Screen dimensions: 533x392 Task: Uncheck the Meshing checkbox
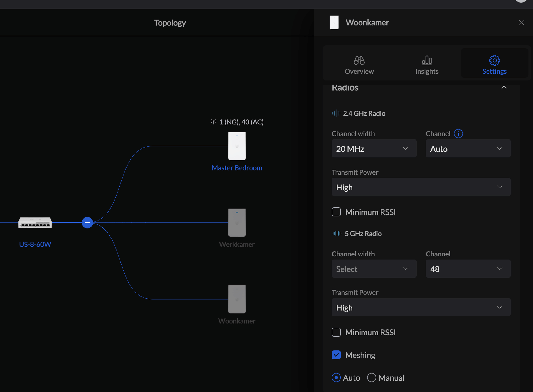[336, 355]
